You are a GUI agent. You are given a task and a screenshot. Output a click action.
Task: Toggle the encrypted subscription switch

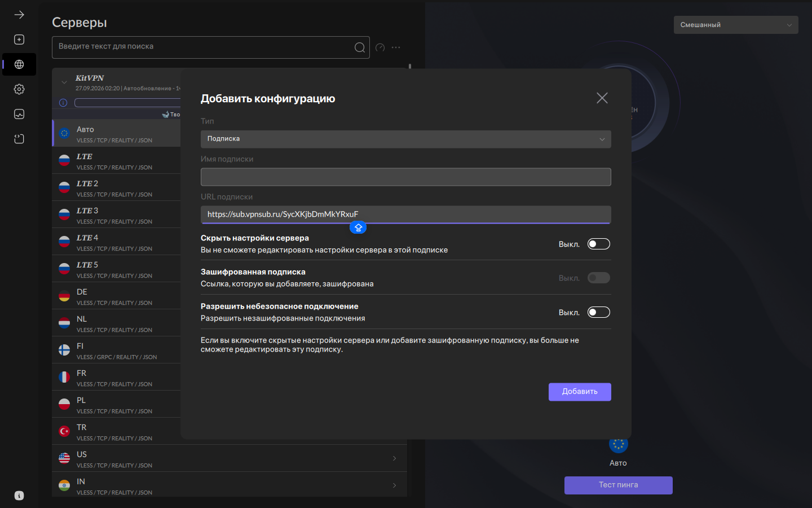(599, 278)
